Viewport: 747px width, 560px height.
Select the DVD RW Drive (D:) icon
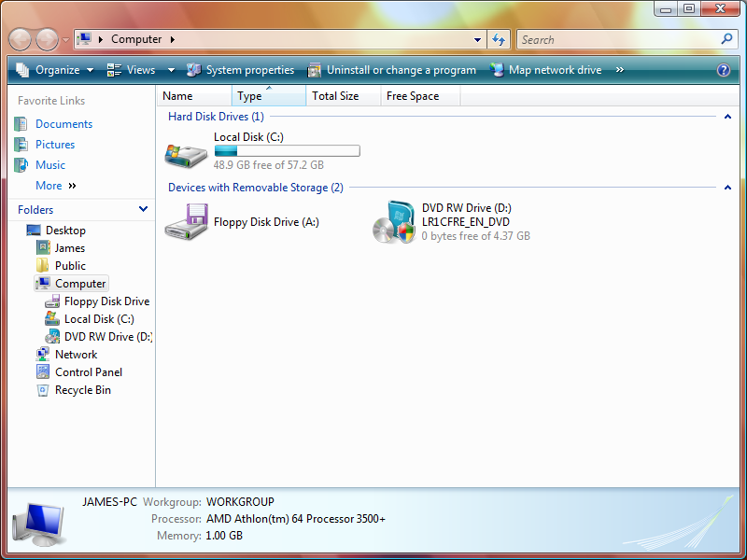393,222
